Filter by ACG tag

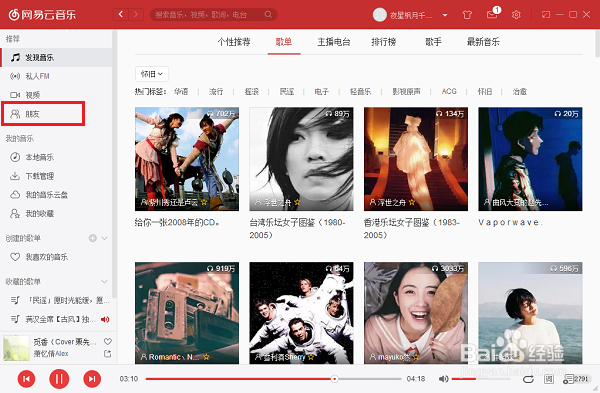point(449,91)
